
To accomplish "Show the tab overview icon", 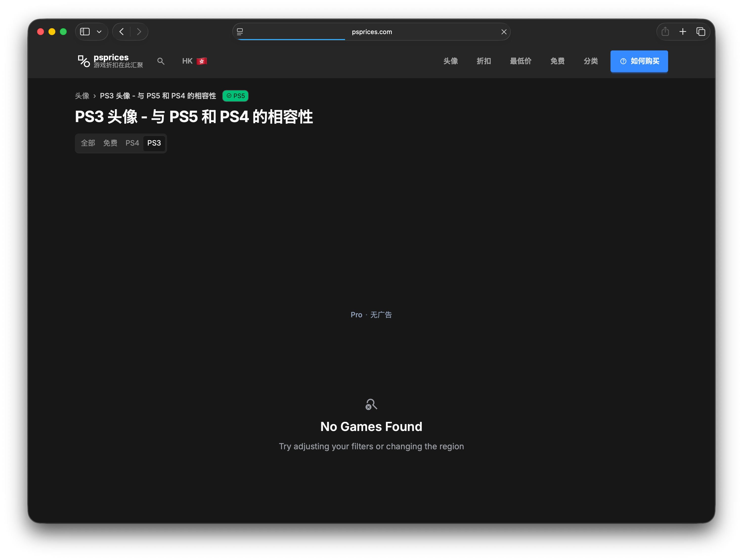I will [701, 32].
